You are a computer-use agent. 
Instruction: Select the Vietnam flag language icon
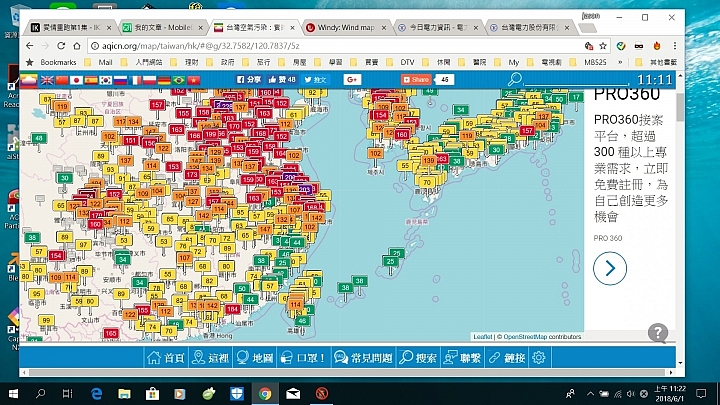(194, 80)
